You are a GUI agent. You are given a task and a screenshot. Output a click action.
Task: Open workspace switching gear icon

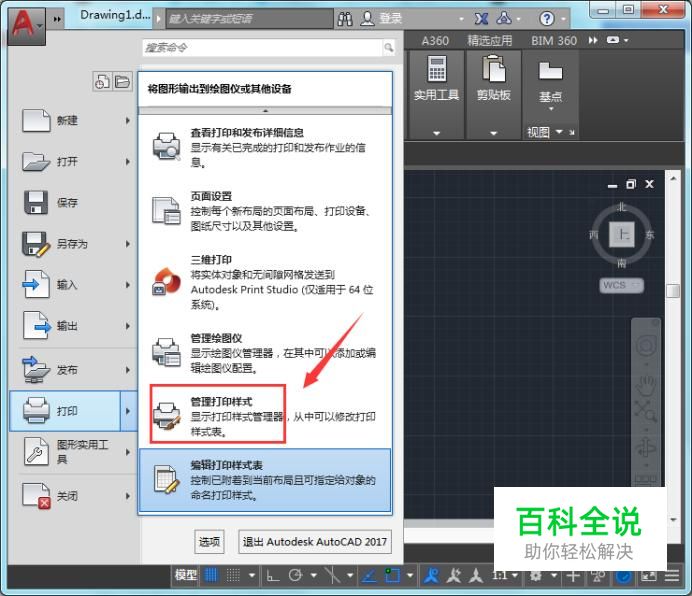[x=536, y=576]
